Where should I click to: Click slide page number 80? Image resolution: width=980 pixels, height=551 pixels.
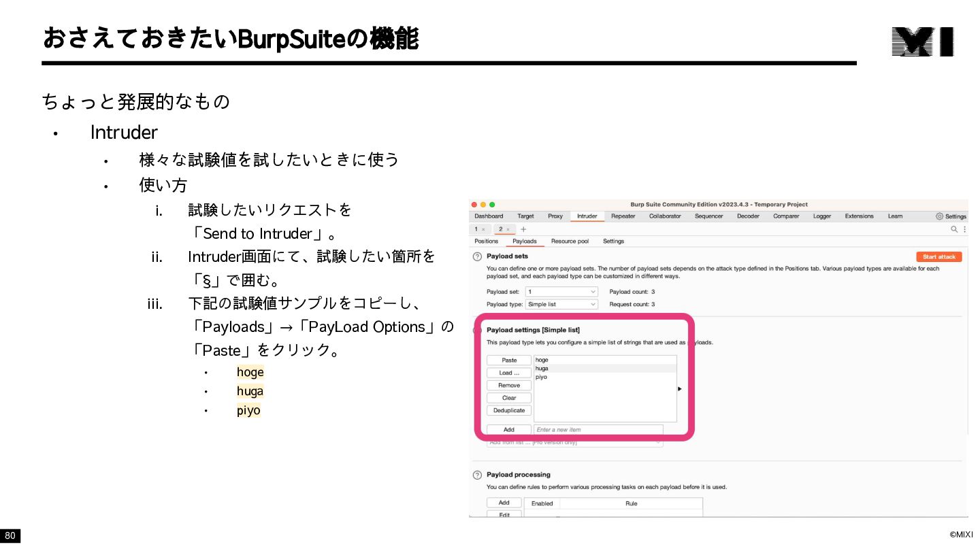[x=10, y=536]
